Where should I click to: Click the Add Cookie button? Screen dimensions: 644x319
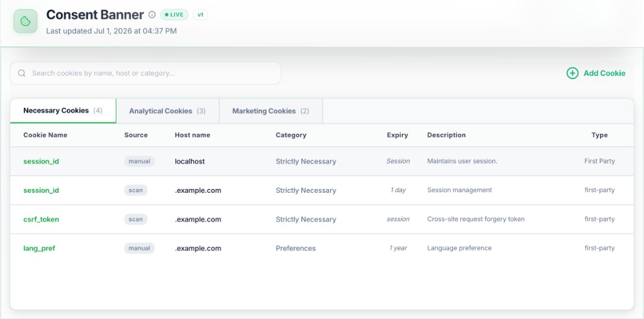pyautogui.click(x=596, y=73)
